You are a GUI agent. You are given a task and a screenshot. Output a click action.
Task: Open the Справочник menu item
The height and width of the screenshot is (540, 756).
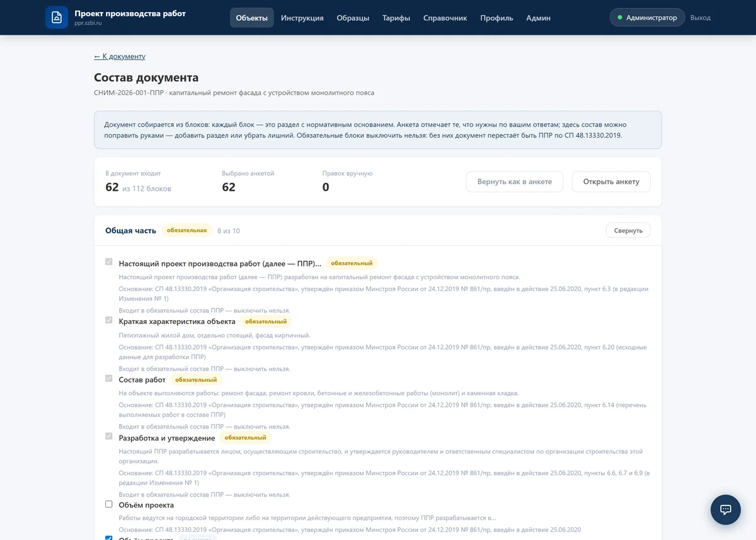tap(445, 18)
